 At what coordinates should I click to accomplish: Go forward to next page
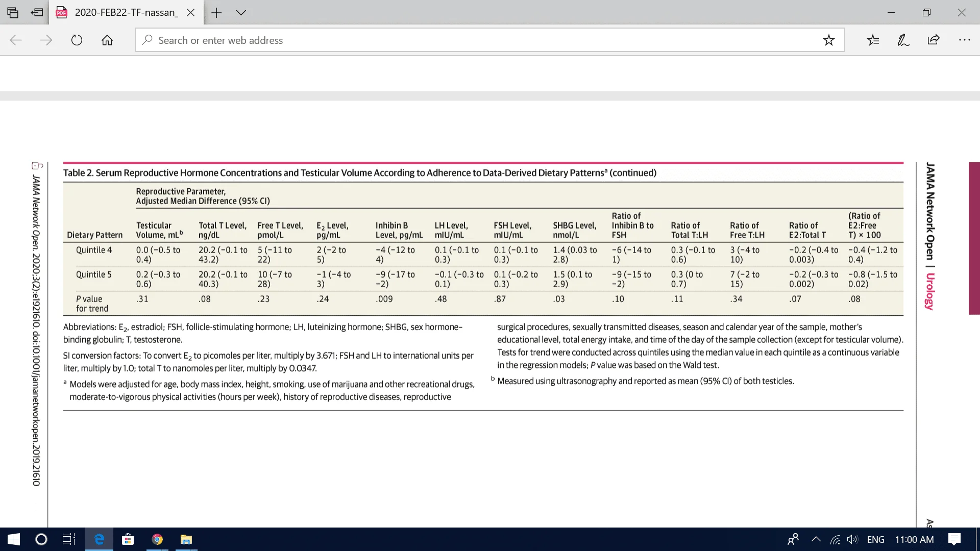(x=46, y=40)
